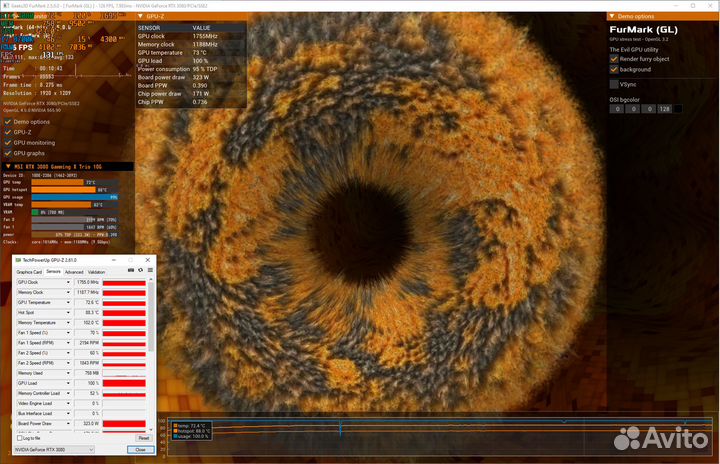Image resolution: width=720 pixels, height=464 pixels.
Task: Minimize the FurMark main window
Action: [677, 6]
